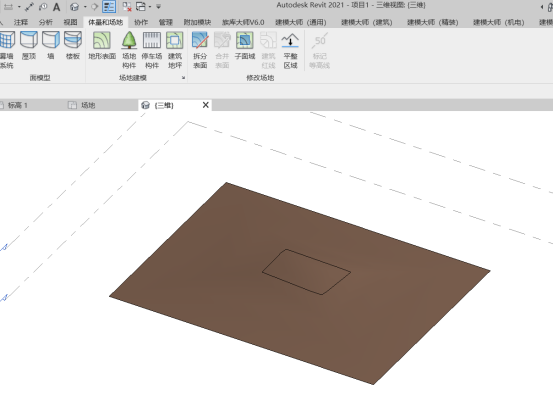The image size is (554, 395).
Task: Open the 族库大师V6.0 ribbon tab
Action: (x=243, y=22)
